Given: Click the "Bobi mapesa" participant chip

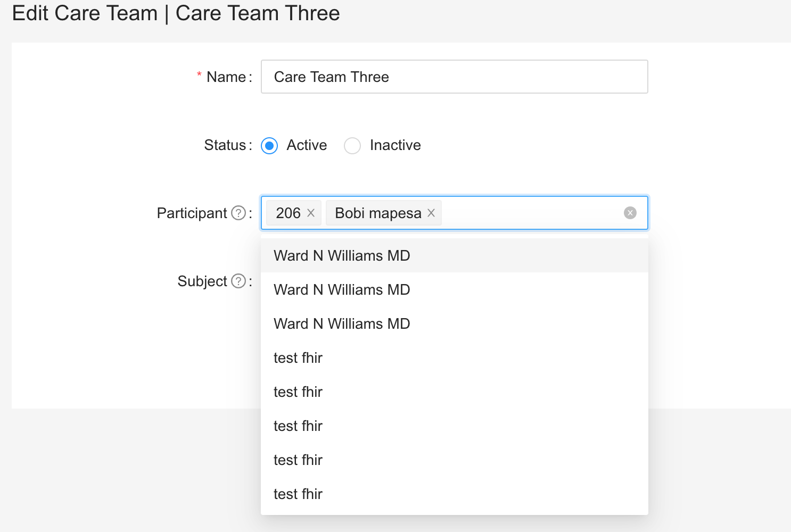Looking at the screenshot, I should click(x=377, y=213).
